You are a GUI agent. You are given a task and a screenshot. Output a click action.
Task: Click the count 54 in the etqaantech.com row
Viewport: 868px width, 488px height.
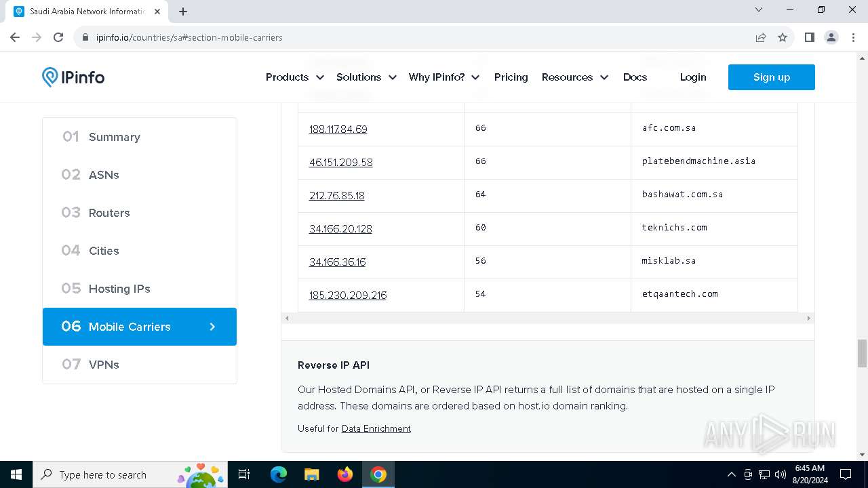pos(481,293)
